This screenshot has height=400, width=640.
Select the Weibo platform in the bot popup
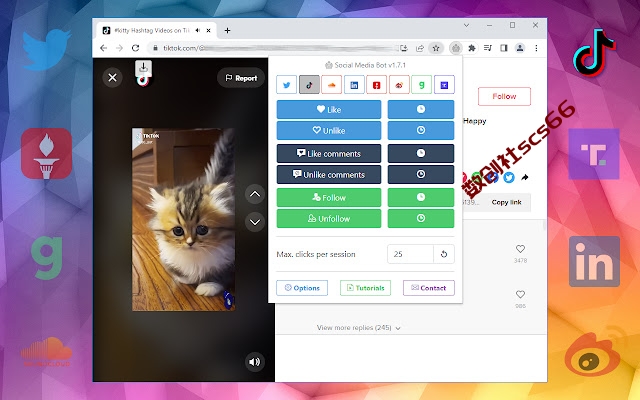coord(399,85)
